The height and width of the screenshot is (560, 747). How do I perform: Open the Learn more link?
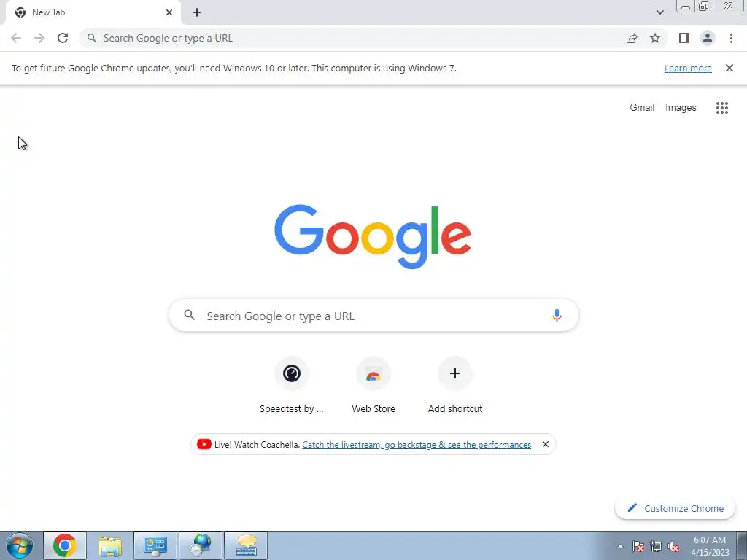688,68
